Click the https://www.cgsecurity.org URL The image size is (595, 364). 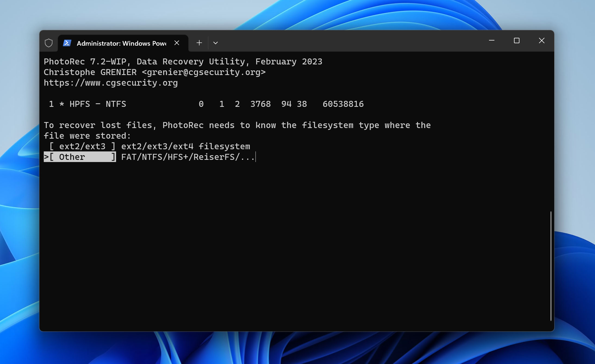coord(111,83)
